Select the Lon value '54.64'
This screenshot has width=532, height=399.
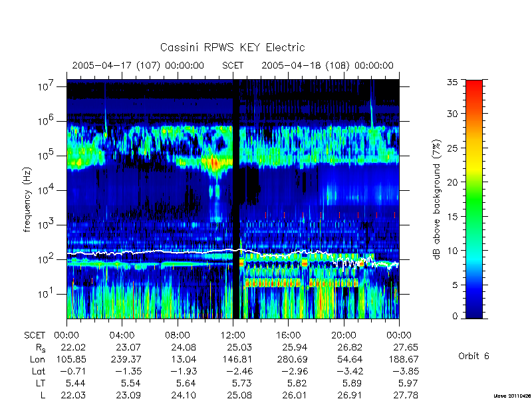point(350,359)
